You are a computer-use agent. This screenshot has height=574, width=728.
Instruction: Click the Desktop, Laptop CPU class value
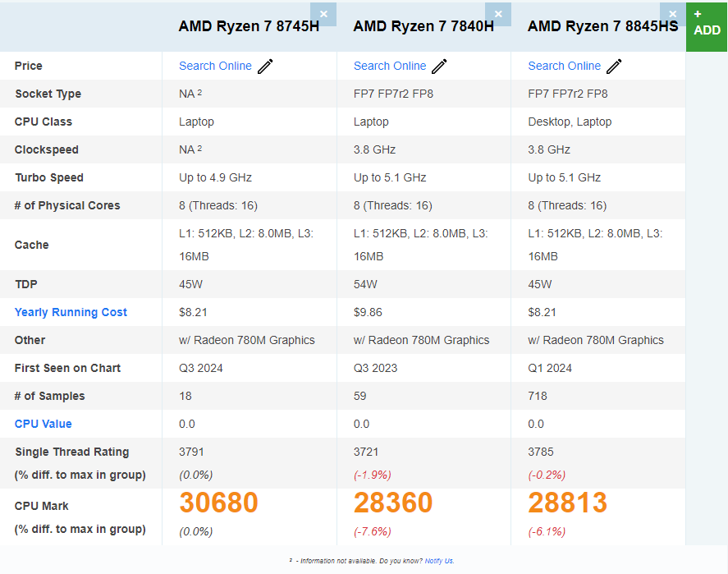570,122
